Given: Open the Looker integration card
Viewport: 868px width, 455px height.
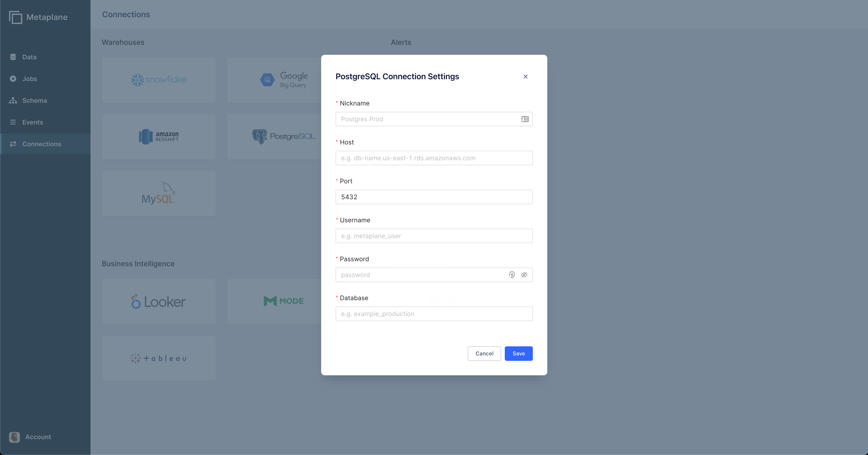Looking at the screenshot, I should pyautogui.click(x=159, y=302).
